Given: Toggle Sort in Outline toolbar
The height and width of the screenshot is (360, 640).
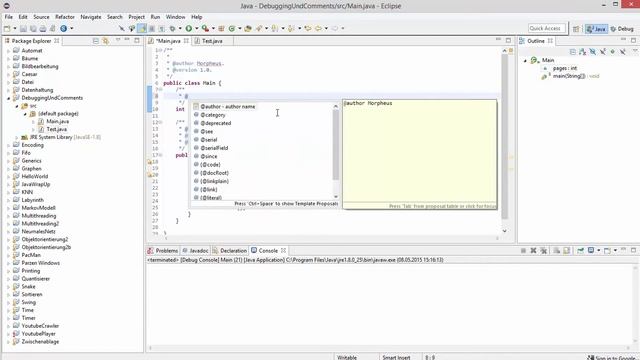Looking at the screenshot, I should click(582, 51).
